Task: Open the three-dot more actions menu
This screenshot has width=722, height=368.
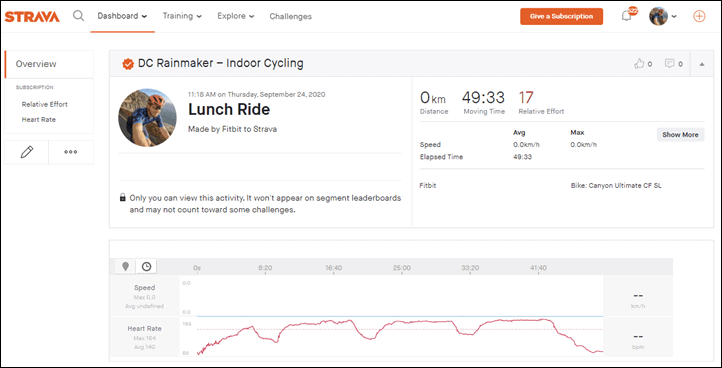Action: coord(70,152)
